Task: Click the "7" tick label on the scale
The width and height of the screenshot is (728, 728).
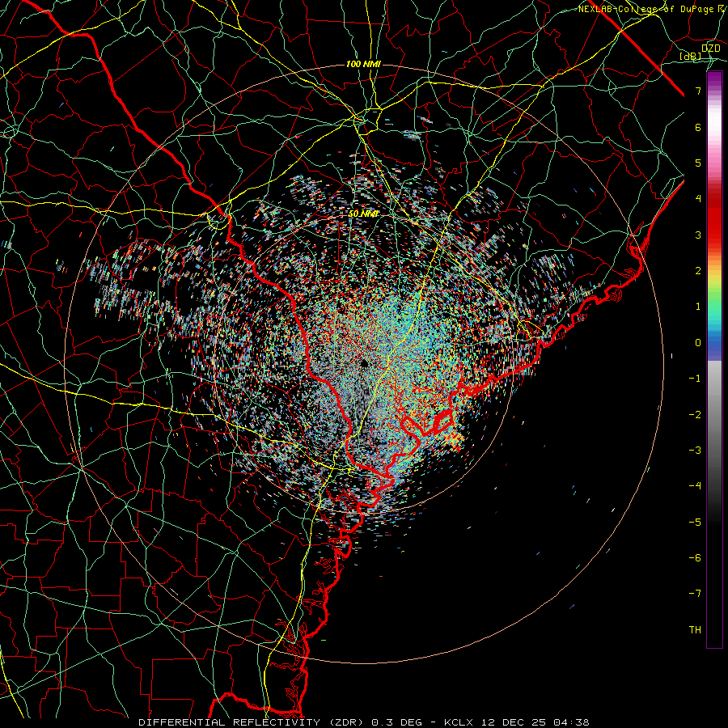Action: [x=698, y=91]
